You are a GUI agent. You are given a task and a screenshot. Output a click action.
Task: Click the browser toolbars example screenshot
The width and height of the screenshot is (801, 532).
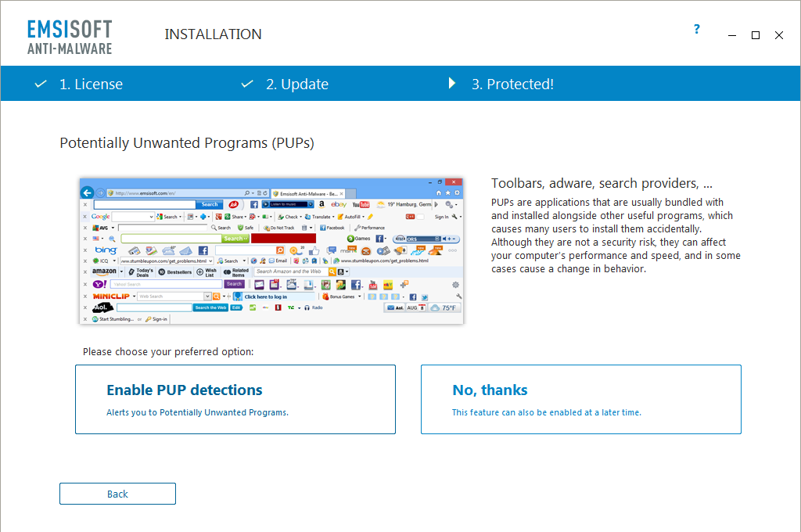point(271,250)
